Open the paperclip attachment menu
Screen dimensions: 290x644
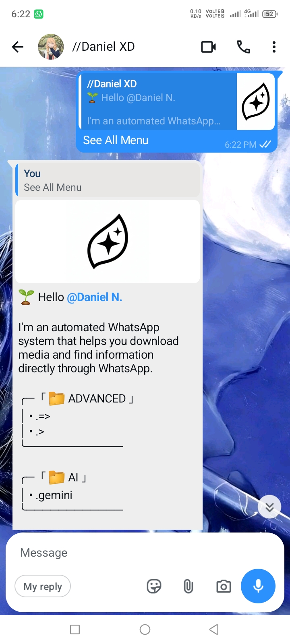[x=188, y=586]
